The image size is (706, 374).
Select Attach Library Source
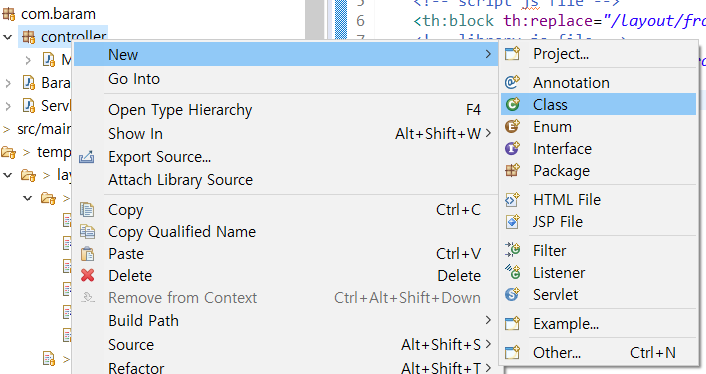click(286, 180)
